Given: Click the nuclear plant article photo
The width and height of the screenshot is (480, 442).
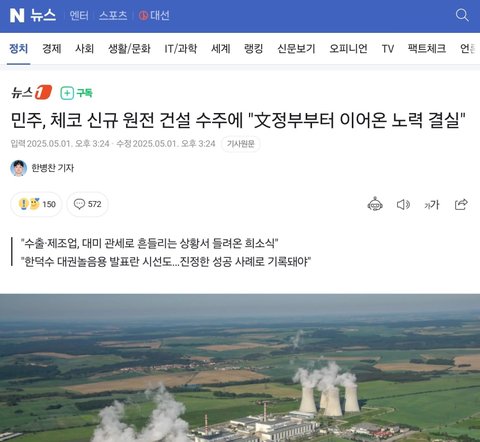Looking at the screenshot, I should pyautogui.click(x=240, y=368).
